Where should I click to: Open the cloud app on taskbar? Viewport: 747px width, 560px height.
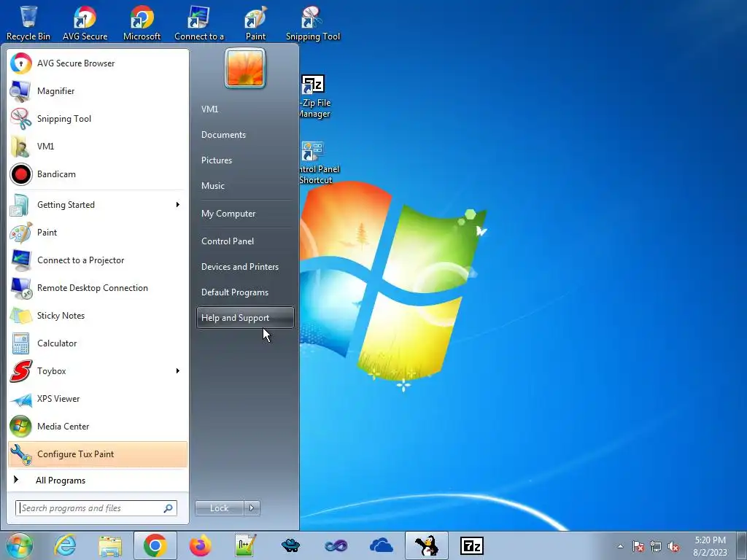tap(381, 545)
